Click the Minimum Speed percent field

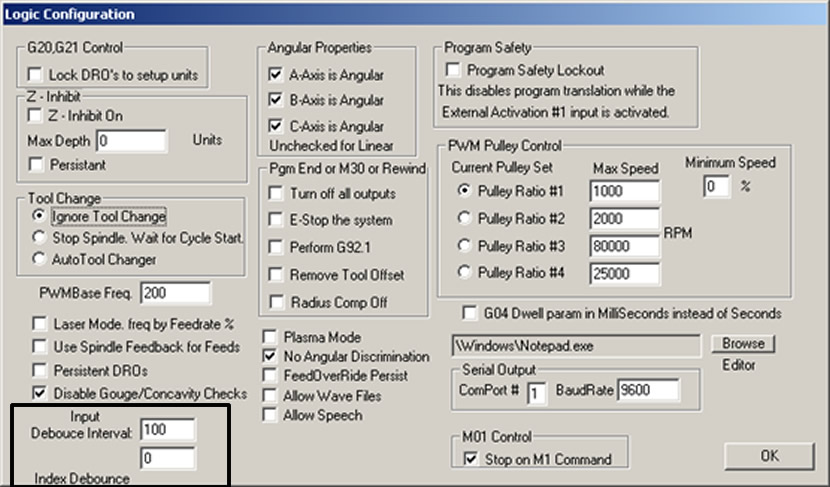pos(715,187)
